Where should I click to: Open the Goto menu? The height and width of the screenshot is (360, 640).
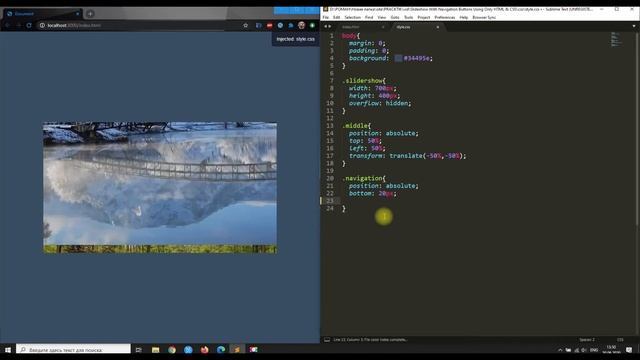point(395,18)
